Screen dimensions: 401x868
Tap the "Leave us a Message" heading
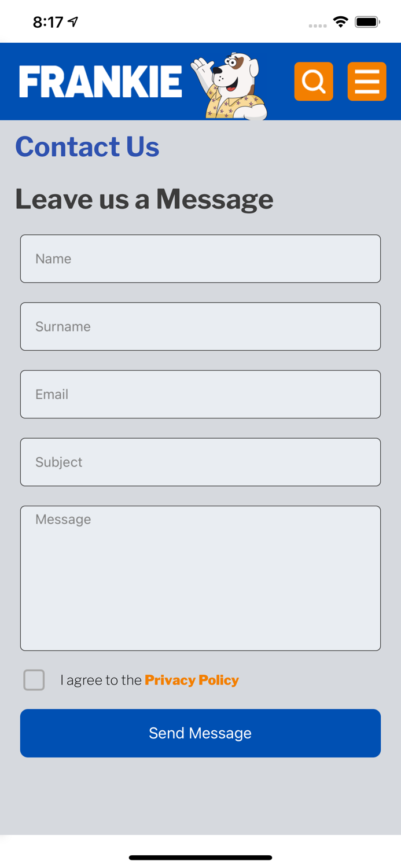coord(144,200)
